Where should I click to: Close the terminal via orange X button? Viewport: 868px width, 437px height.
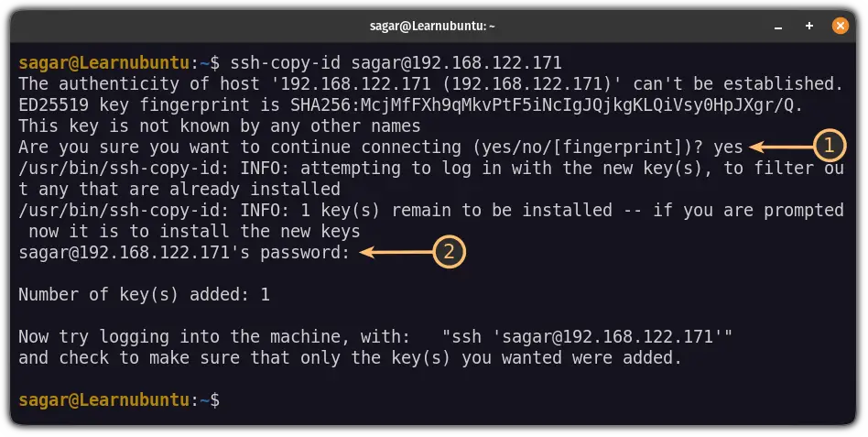[x=840, y=26]
